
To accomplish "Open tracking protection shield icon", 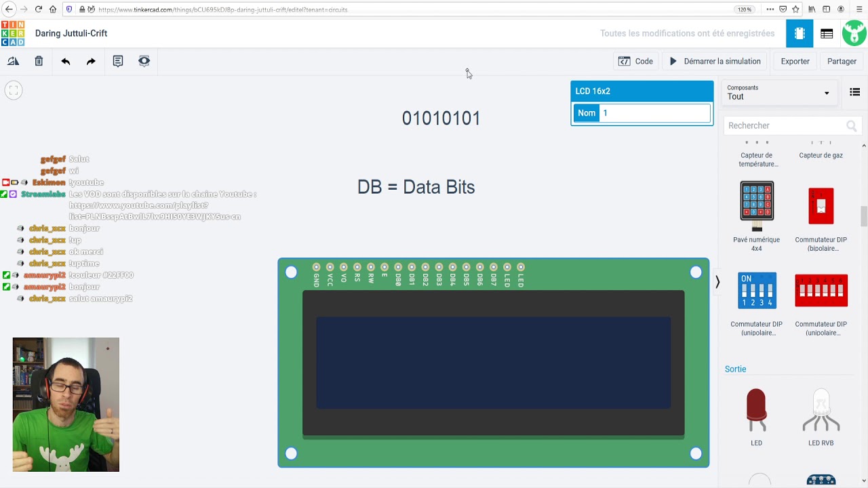I will click(x=69, y=9).
